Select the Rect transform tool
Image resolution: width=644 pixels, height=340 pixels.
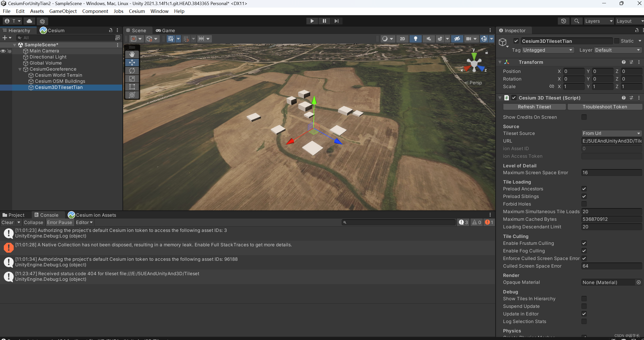pyautogui.click(x=132, y=87)
